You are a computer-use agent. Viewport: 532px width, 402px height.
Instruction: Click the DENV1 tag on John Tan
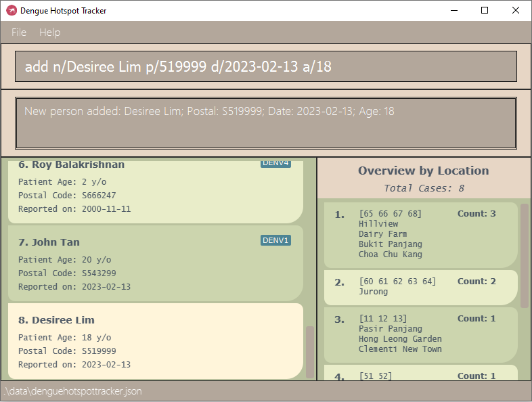[275, 240]
